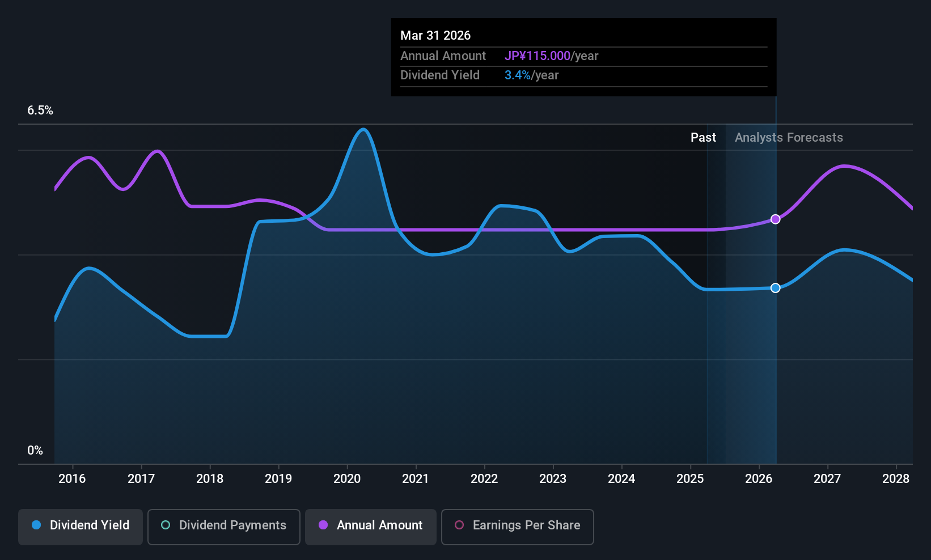The width and height of the screenshot is (931, 560).
Task: Click the Analysts Forecasts label
Action: tap(789, 138)
